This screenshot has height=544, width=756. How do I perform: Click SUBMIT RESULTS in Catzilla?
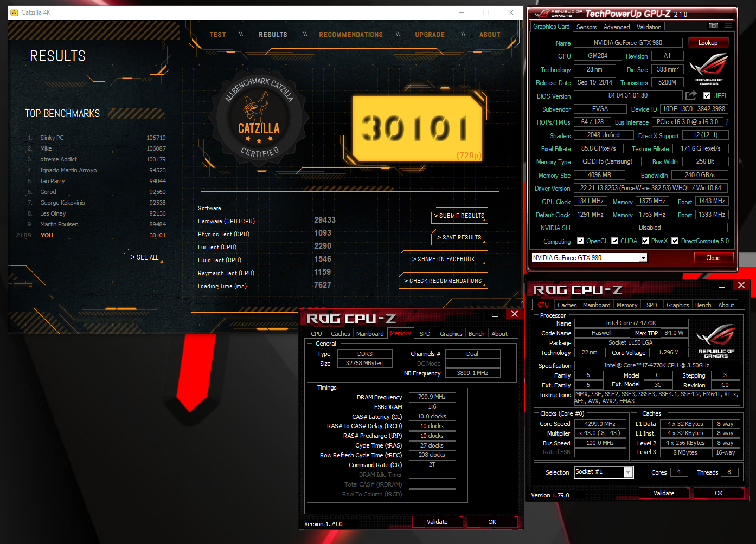point(460,216)
